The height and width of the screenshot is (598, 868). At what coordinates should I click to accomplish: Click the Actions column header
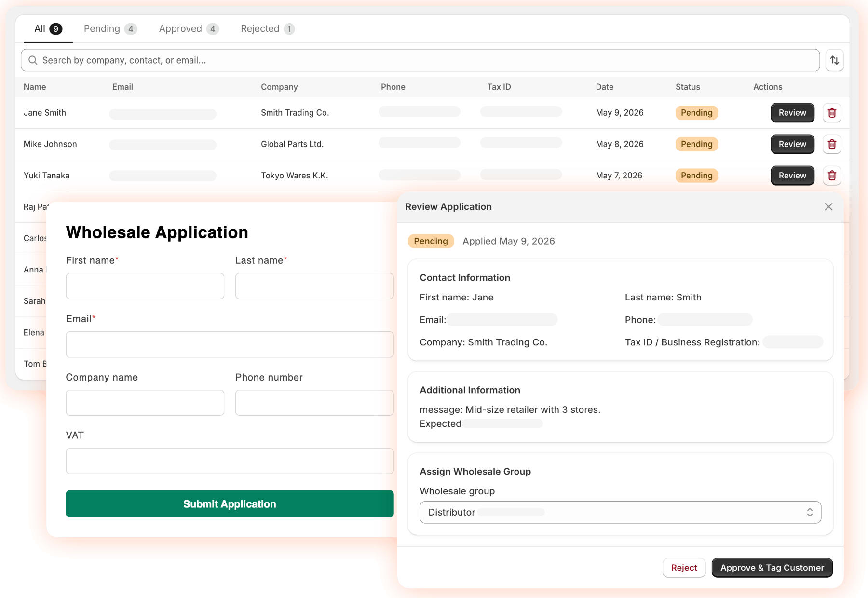tap(768, 87)
